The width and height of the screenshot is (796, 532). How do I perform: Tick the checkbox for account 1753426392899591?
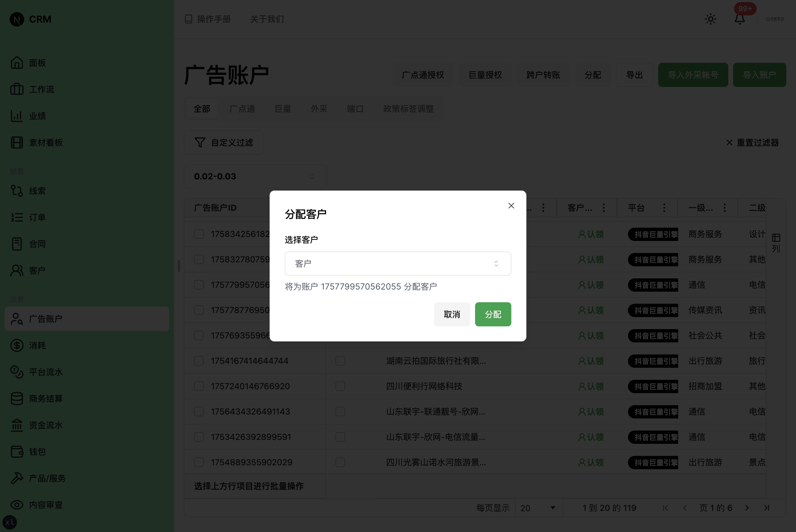[199, 437]
